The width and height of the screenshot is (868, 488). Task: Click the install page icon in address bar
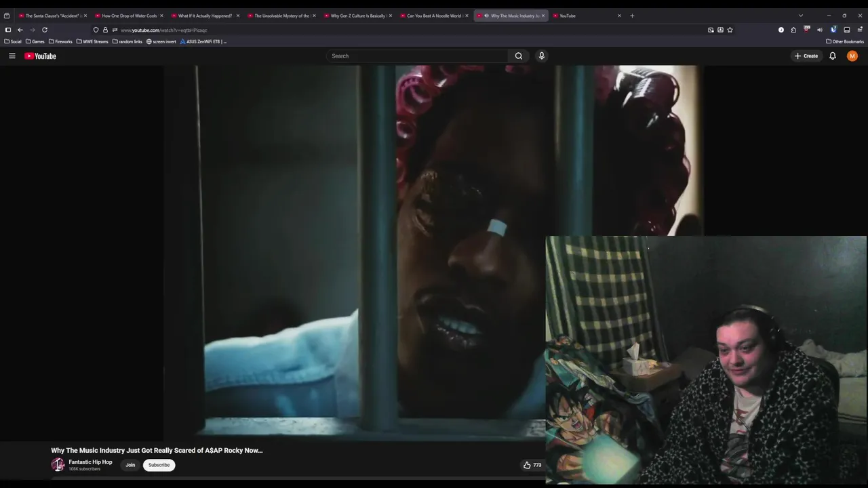pos(720,30)
